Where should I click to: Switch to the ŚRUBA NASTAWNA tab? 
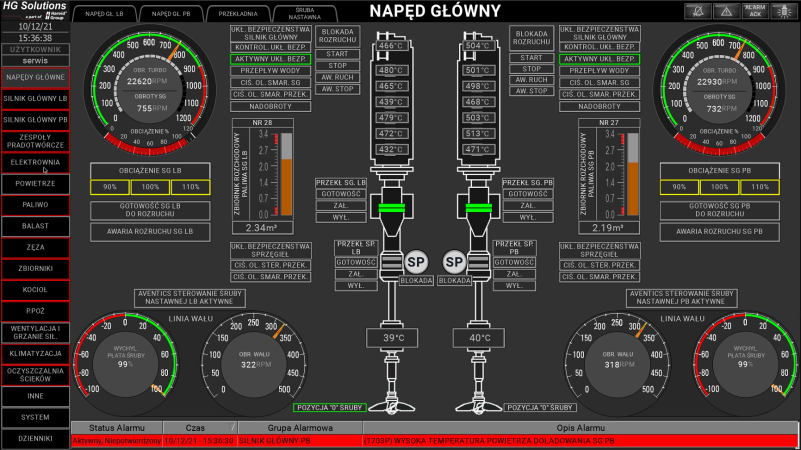click(x=305, y=14)
